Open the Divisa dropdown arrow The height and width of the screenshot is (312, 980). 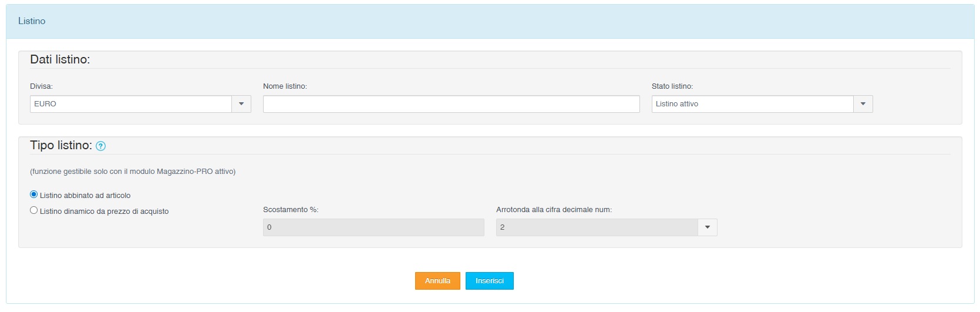(241, 104)
